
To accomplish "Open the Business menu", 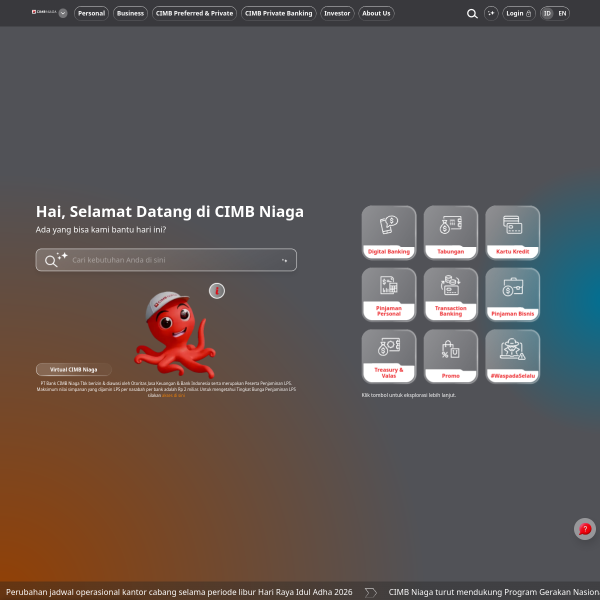I will click(130, 13).
